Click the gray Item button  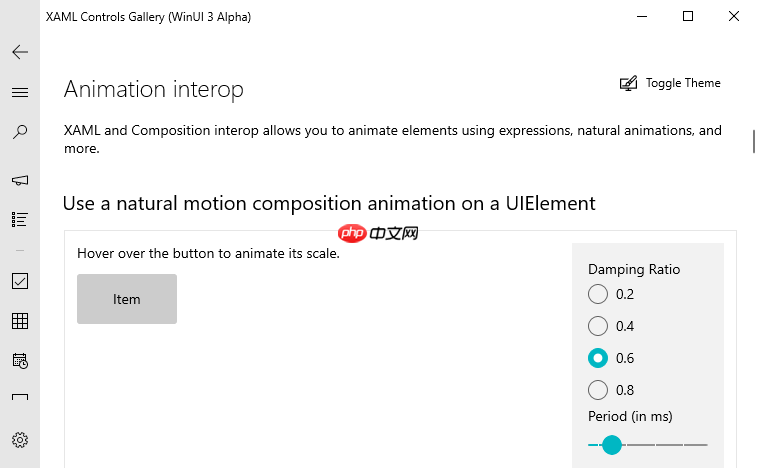(x=127, y=299)
